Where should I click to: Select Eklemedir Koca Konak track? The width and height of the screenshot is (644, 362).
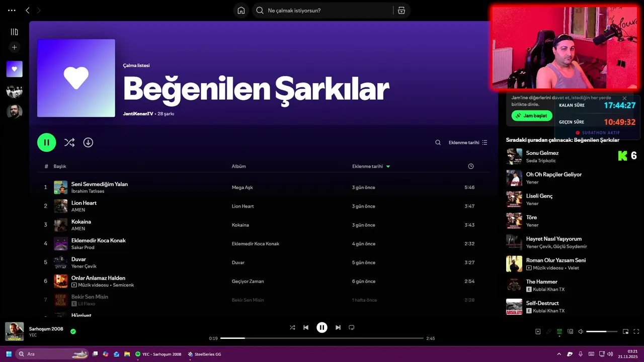tap(264, 243)
